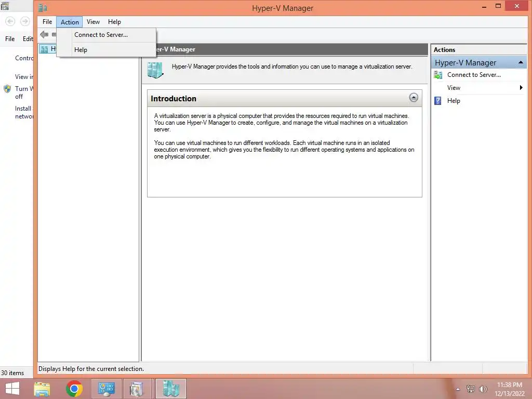Viewport: 532px width, 399px height.
Task: Close the open Action menu
Action: (x=70, y=22)
